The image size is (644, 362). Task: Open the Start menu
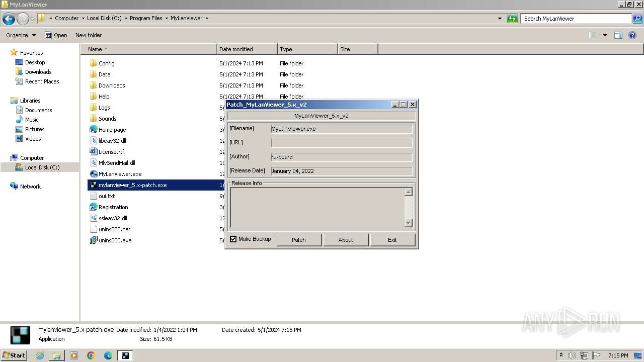[x=14, y=355]
